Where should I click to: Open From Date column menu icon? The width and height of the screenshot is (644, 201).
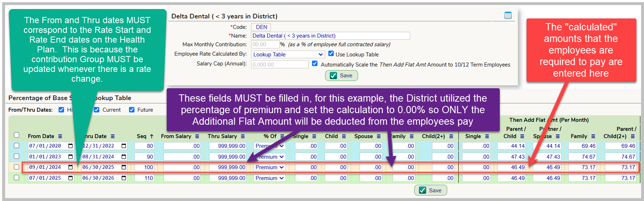(x=60, y=136)
